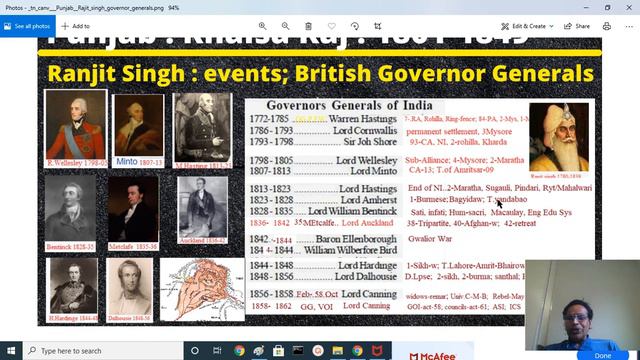Click the zoom in magnifier icon
This screenshot has height=360, width=640.
pos(262,26)
